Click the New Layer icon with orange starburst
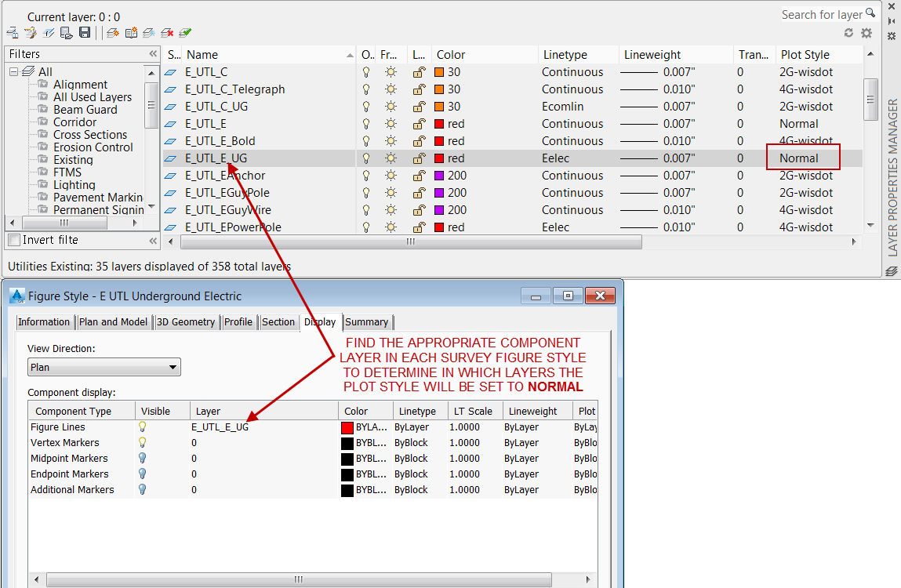 coord(113,33)
